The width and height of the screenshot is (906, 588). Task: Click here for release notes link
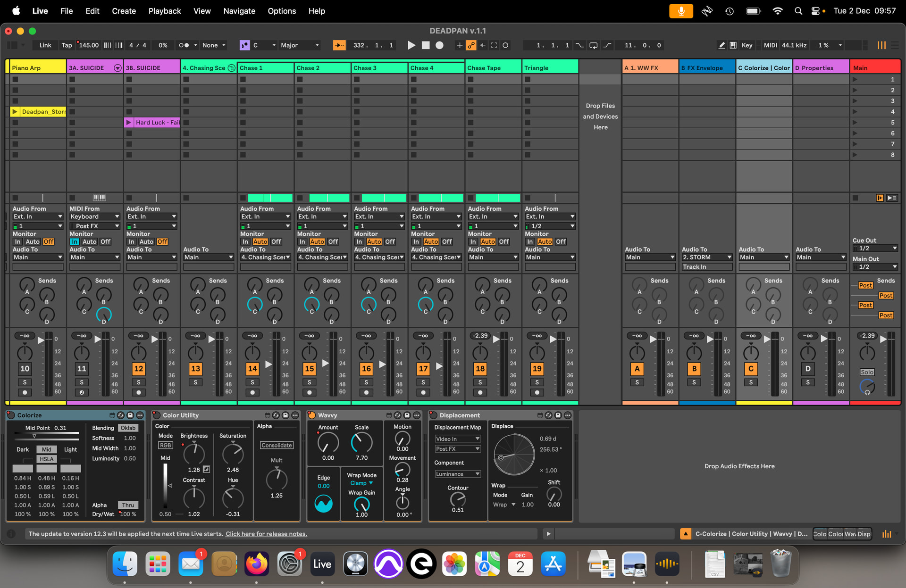click(266, 534)
